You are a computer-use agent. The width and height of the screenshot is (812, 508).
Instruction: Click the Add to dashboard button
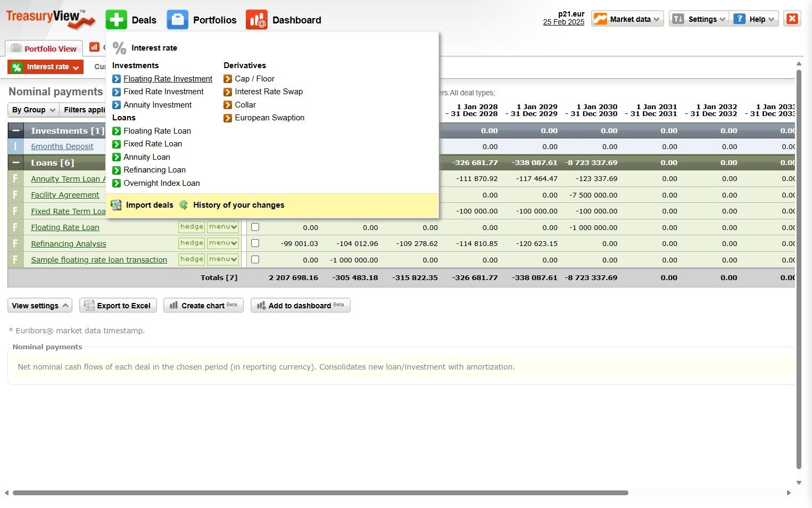(x=301, y=305)
